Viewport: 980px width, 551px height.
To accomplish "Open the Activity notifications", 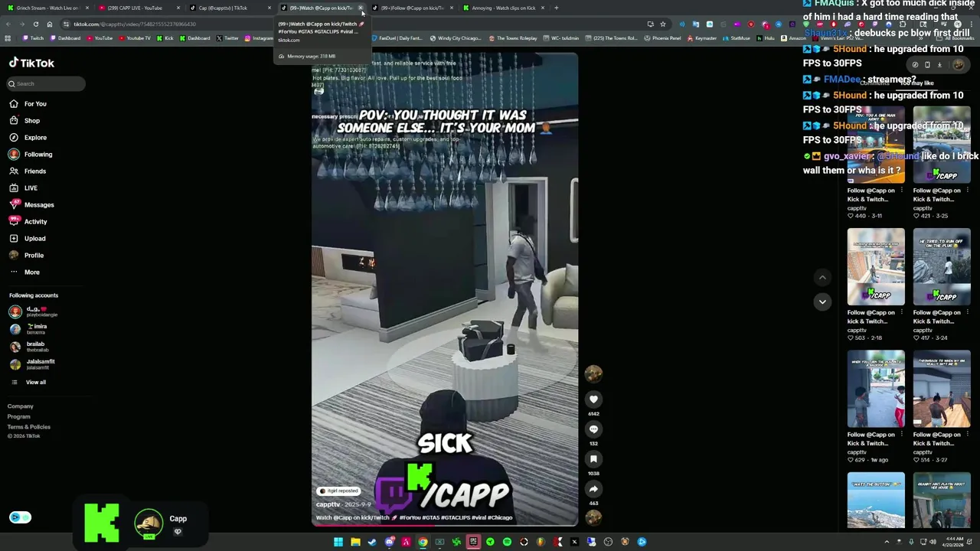I will (x=28, y=222).
